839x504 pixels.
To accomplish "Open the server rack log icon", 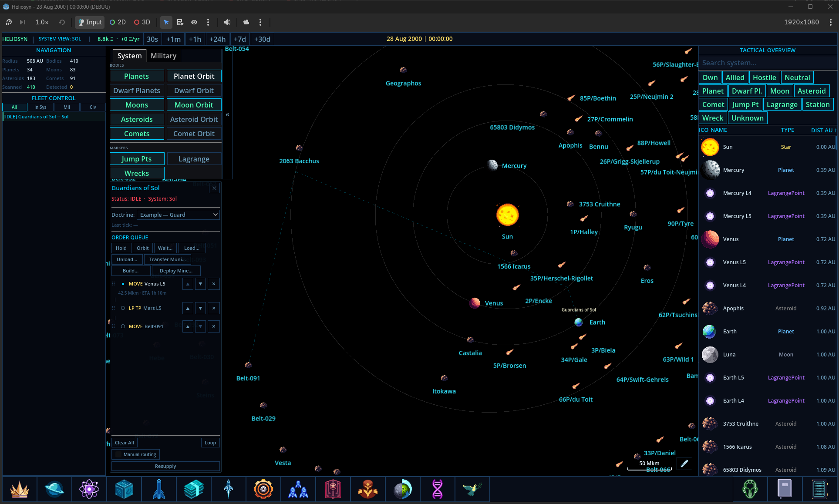I will (820, 489).
